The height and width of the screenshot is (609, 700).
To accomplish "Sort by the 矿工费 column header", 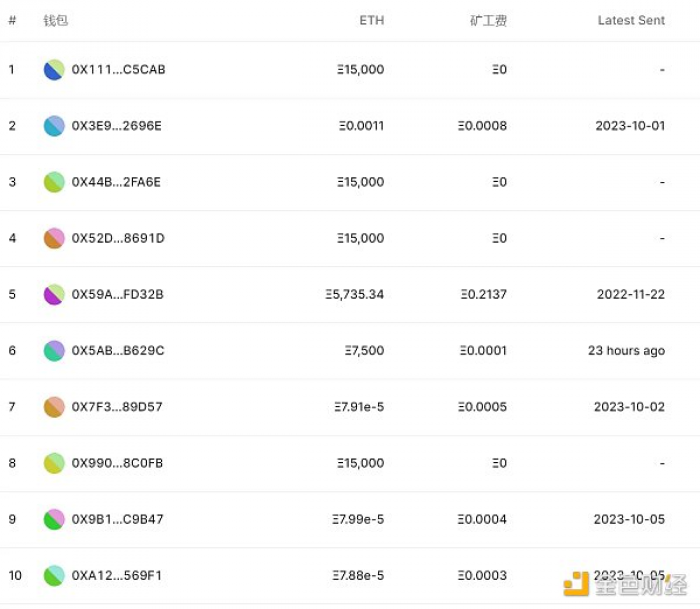I will [488, 21].
